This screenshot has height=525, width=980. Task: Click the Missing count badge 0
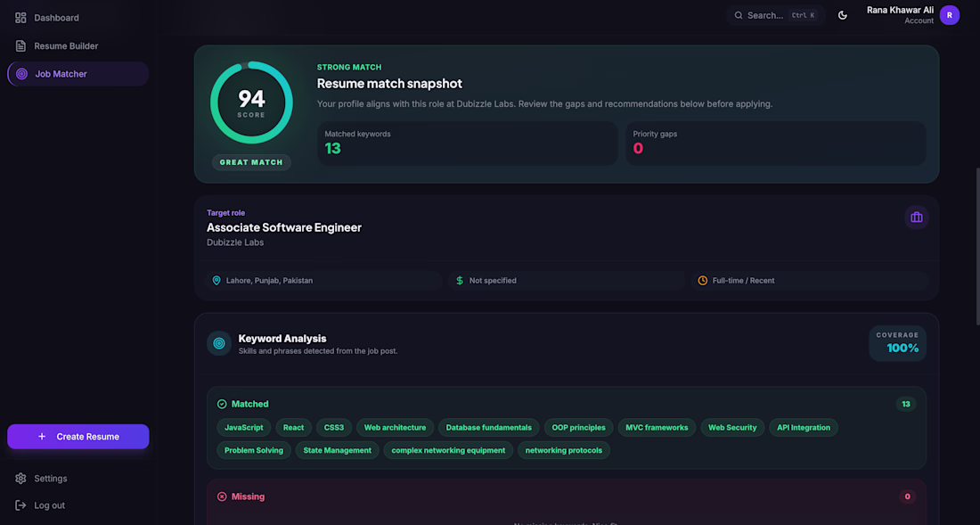point(908,496)
